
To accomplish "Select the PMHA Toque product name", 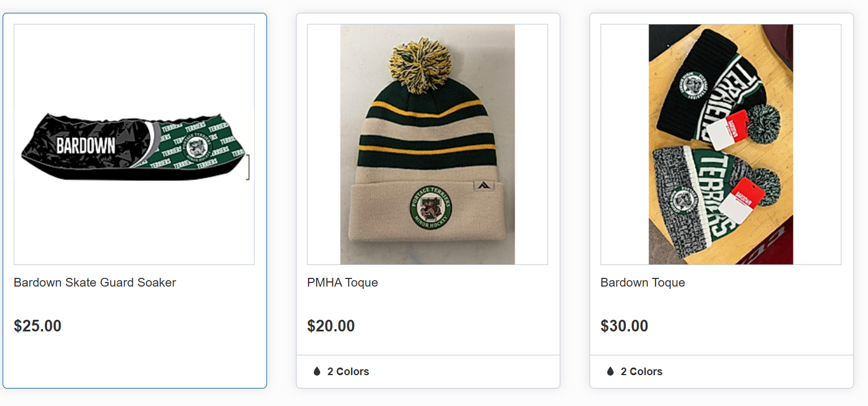I will click(342, 283).
